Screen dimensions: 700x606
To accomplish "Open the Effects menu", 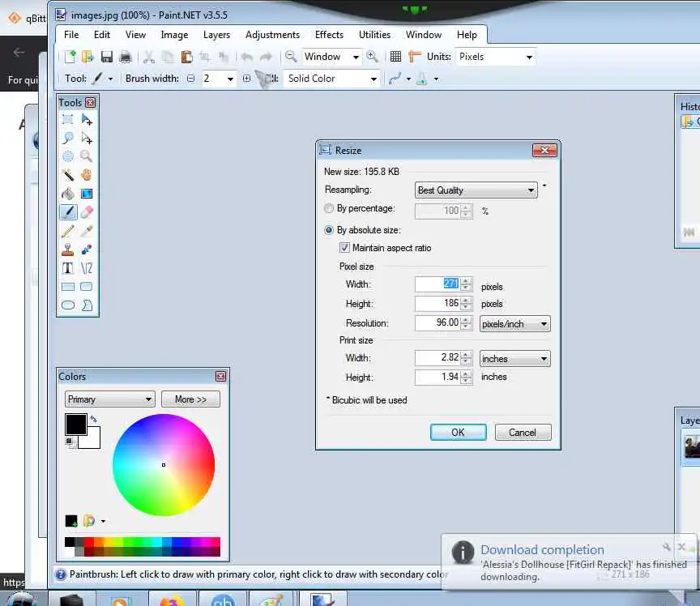I will pyautogui.click(x=329, y=35).
